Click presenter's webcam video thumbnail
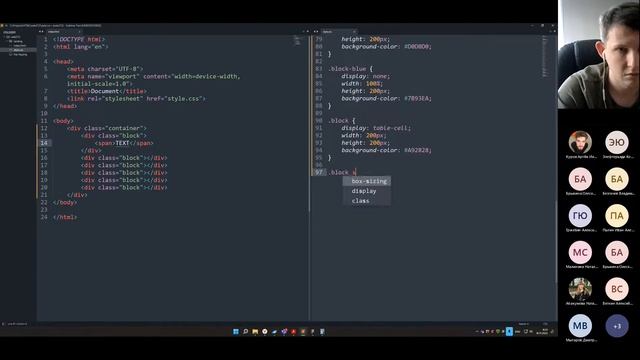 599,54
